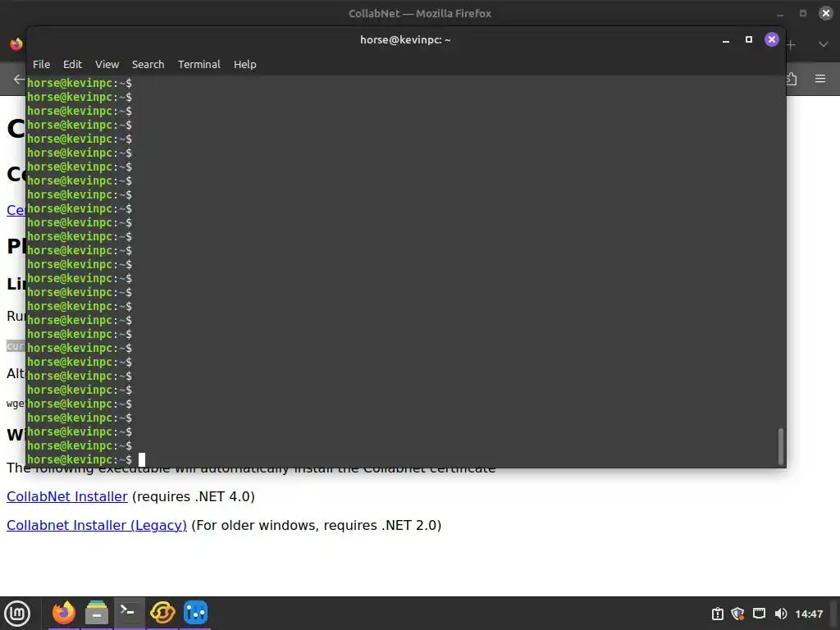Maximize the terminal window
The height and width of the screenshot is (630, 840).
click(x=749, y=39)
